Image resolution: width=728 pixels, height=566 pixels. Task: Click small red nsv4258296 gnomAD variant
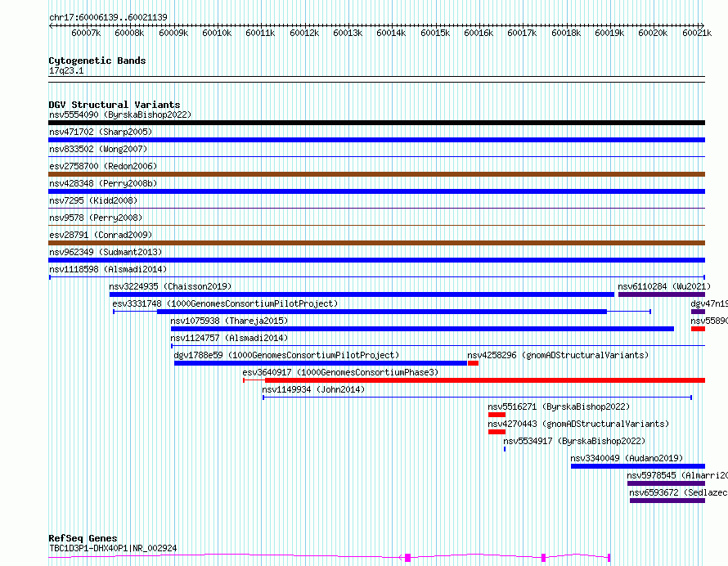(473, 363)
